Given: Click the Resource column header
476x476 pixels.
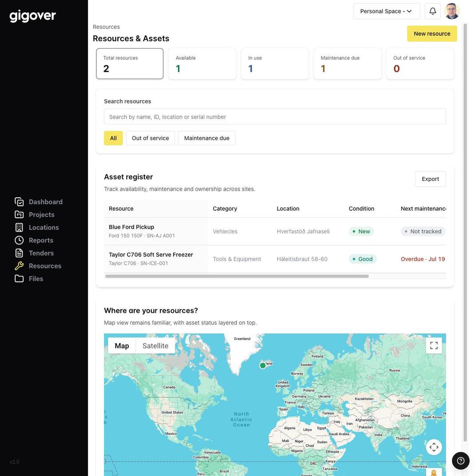Looking at the screenshot, I should [x=121, y=208].
